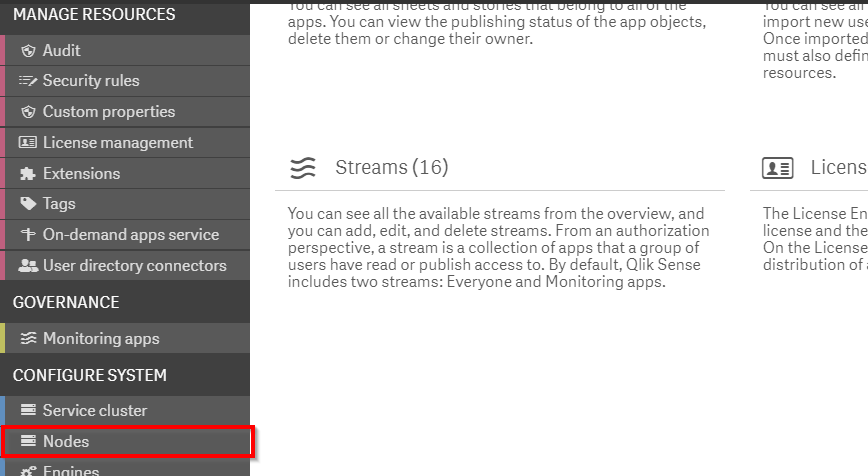
Task: Click the shield icon beside Audit
Action: [28, 51]
